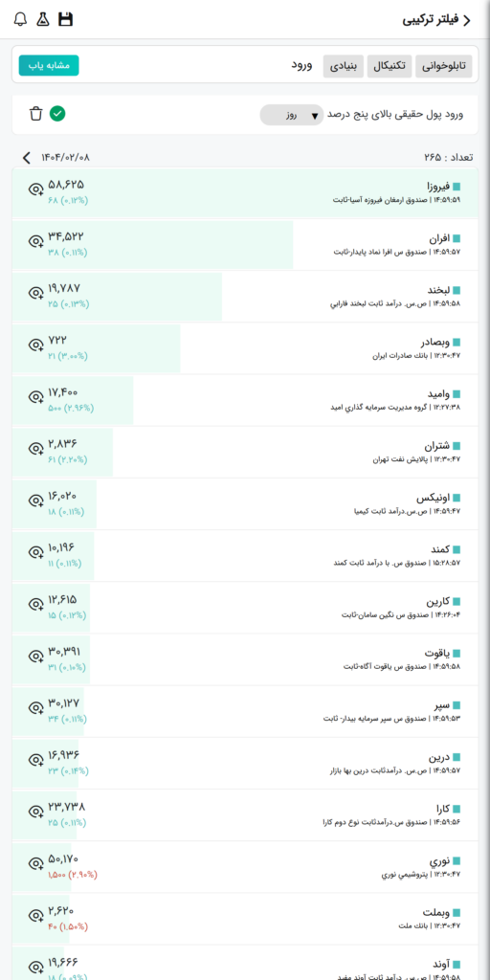Add نوری to watchlist via eye icon

[x=35, y=863]
